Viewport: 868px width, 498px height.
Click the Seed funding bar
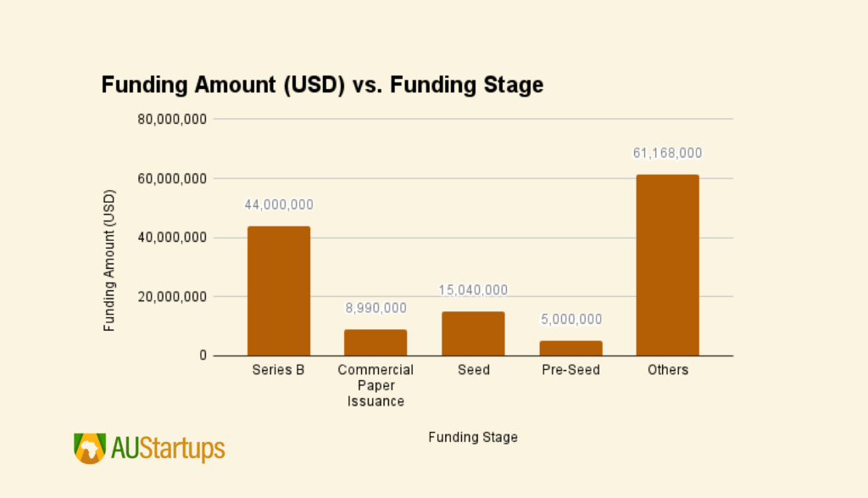click(473, 333)
